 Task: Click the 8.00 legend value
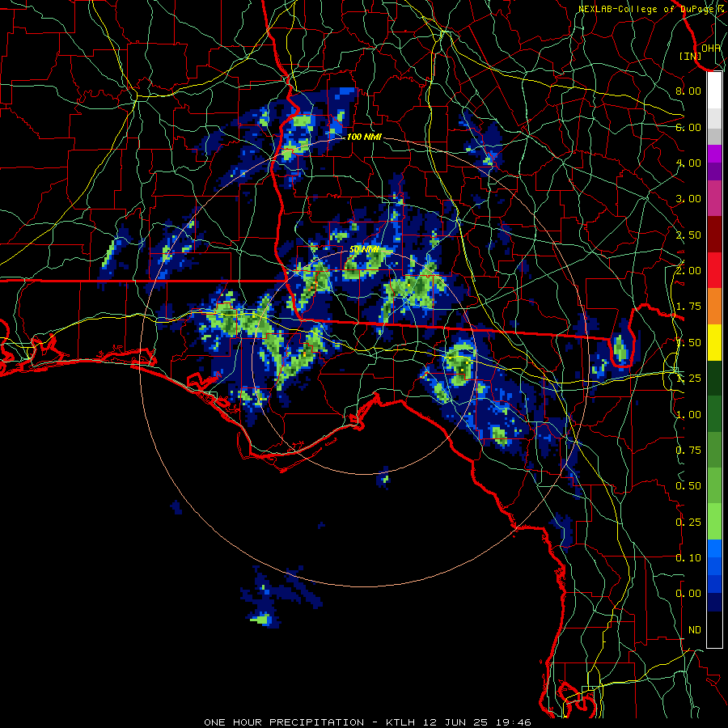pyautogui.click(x=688, y=91)
